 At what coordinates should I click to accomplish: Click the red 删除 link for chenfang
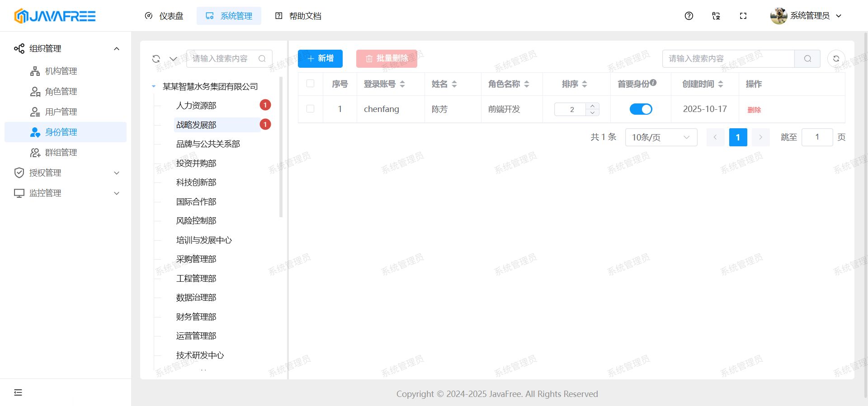pos(754,110)
